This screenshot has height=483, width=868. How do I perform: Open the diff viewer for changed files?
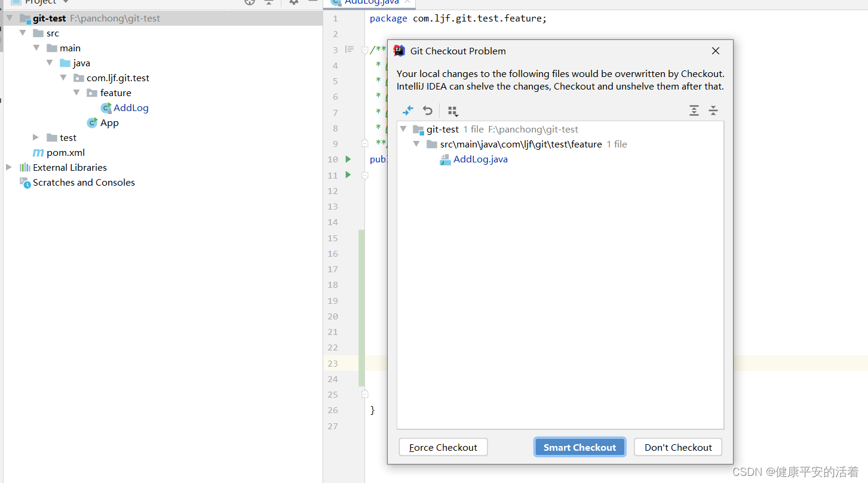[x=408, y=110]
